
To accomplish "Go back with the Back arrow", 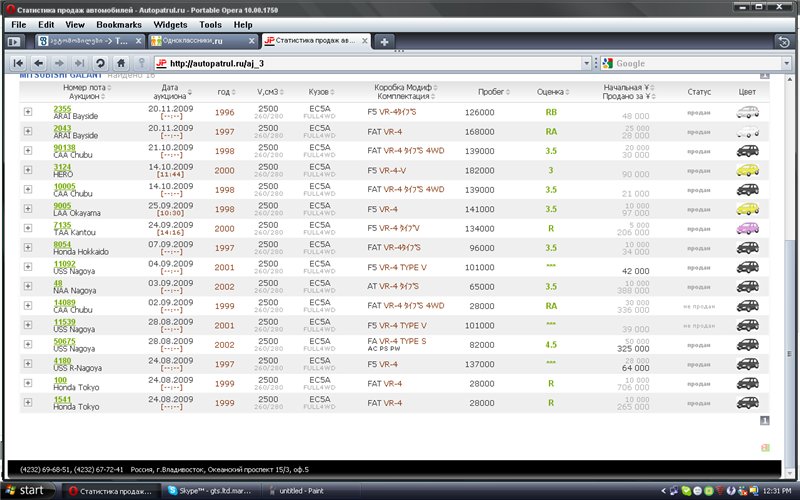I will [39, 63].
